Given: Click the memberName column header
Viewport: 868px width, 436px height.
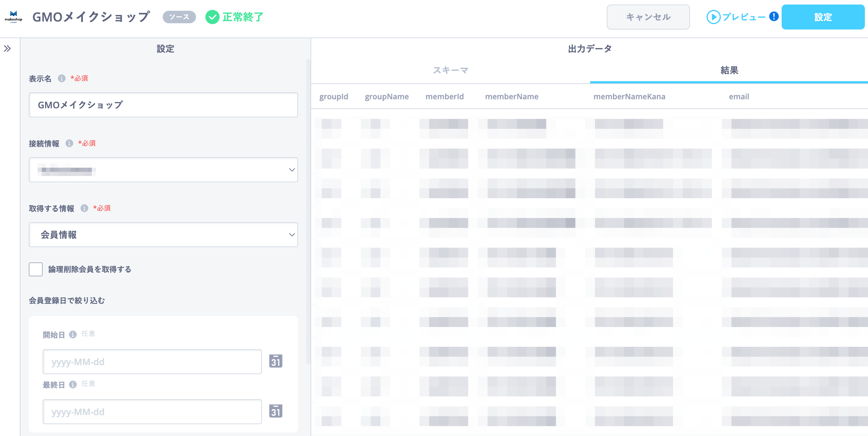Looking at the screenshot, I should click(x=512, y=97).
